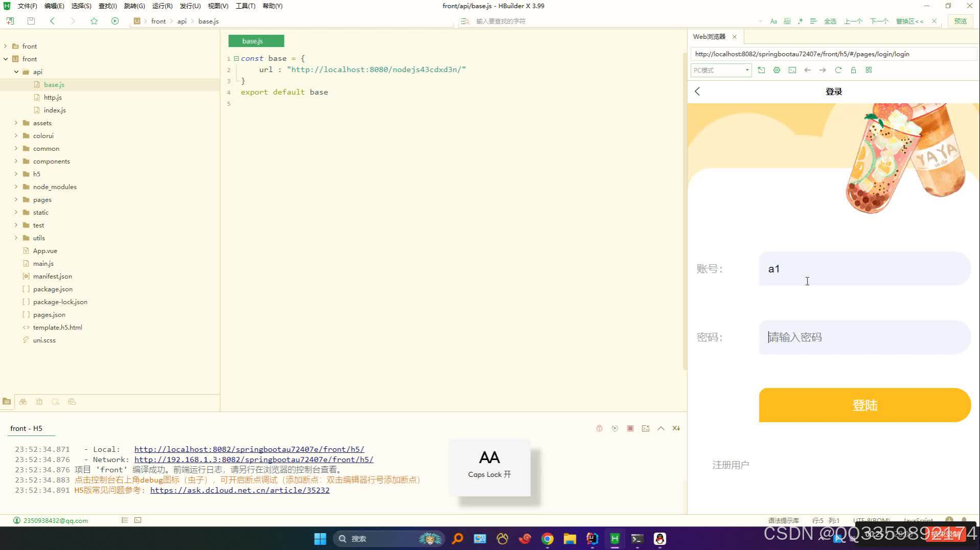Open the ask.dcloud.net.cn article link
980x550 pixels.
pos(239,490)
